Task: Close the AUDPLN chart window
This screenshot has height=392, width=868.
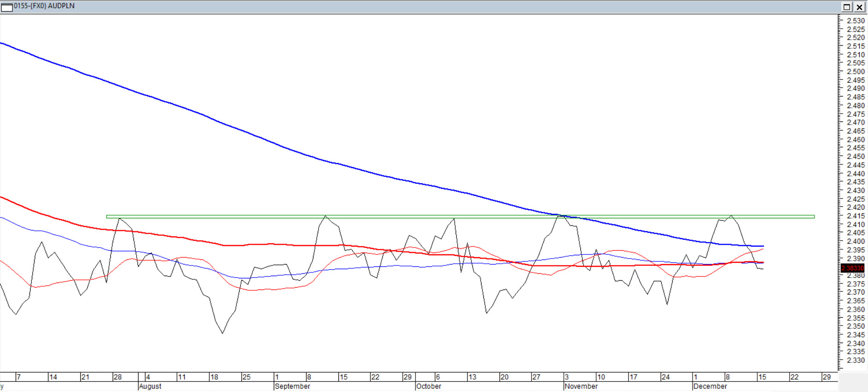Action: click(859, 7)
